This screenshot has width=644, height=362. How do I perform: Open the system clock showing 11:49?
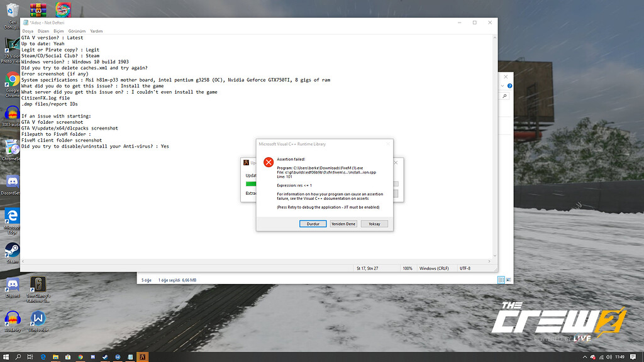tap(620, 357)
